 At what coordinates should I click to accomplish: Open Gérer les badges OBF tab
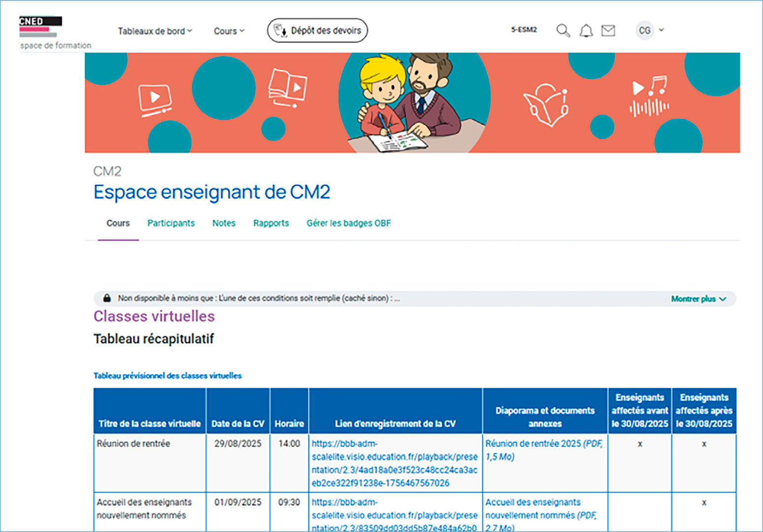[x=349, y=223]
